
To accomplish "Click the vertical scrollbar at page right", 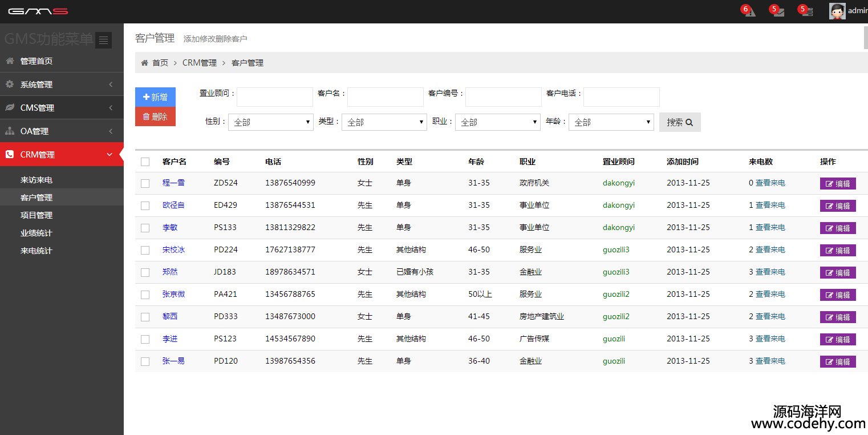I will coord(866,37).
